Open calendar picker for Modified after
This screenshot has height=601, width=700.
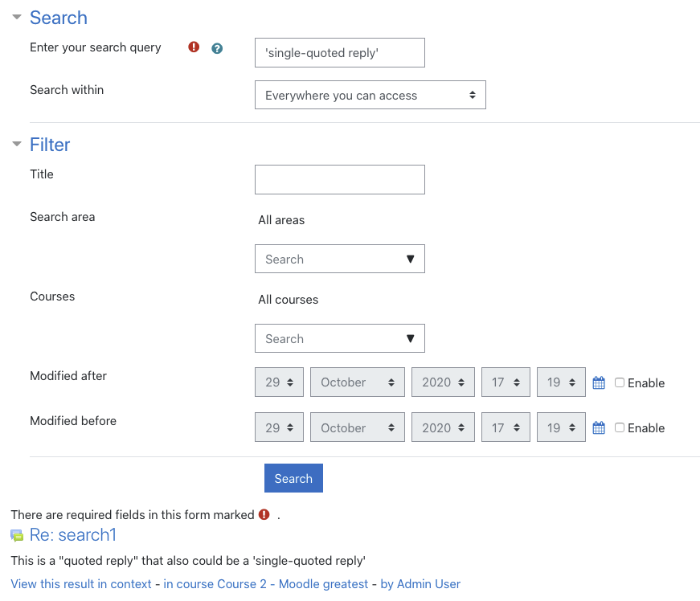pyautogui.click(x=599, y=382)
